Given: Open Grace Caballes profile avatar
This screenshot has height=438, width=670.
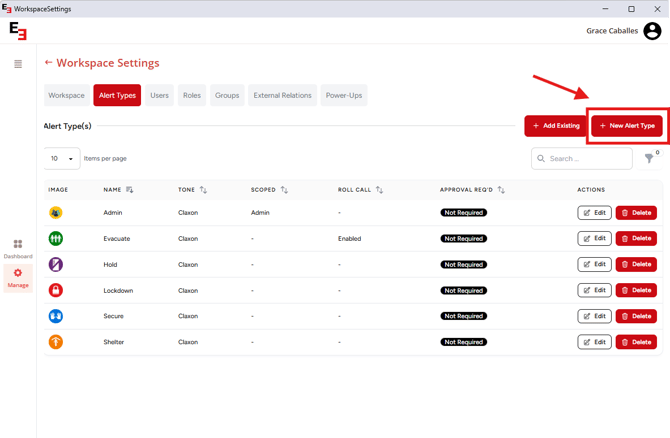Looking at the screenshot, I should pos(652,31).
